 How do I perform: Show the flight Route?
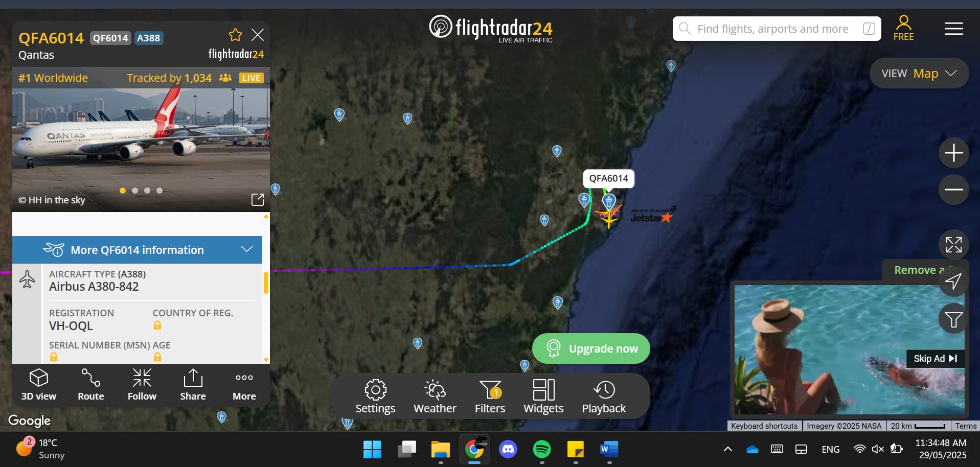[91, 385]
